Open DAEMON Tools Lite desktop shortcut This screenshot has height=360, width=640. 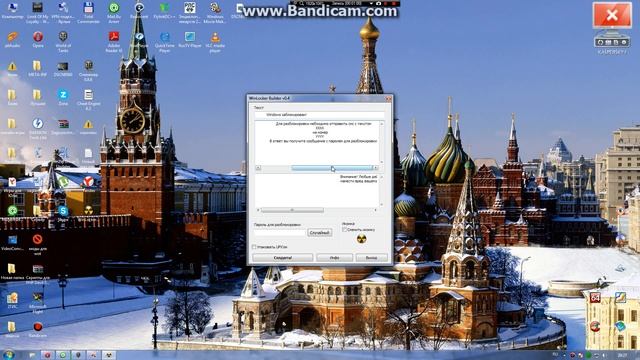tap(38, 129)
